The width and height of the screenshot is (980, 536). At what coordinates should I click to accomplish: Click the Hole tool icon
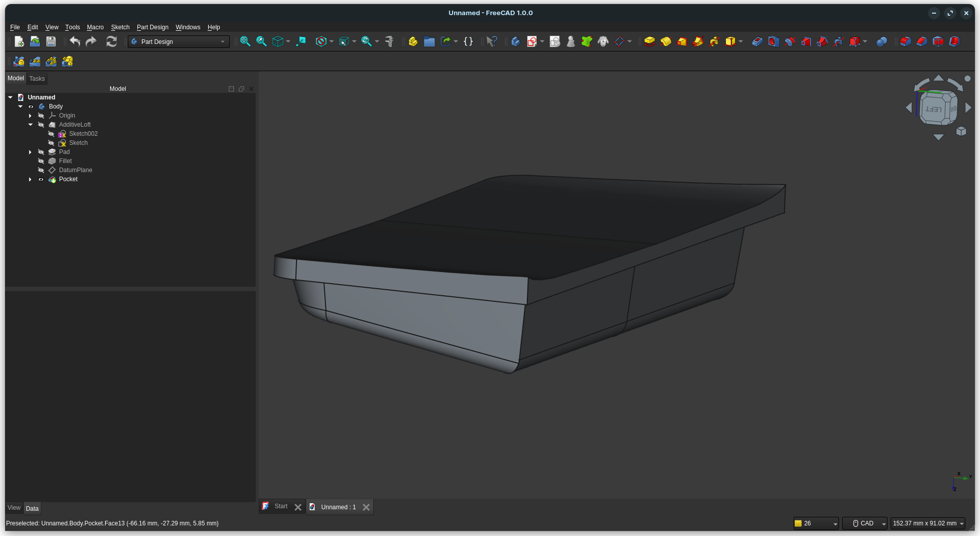click(x=773, y=41)
